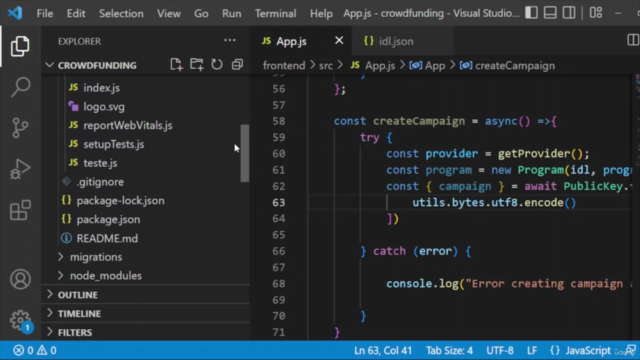The height and width of the screenshot is (360, 640).
Task: Select the App.js editor tab
Action: click(x=291, y=41)
